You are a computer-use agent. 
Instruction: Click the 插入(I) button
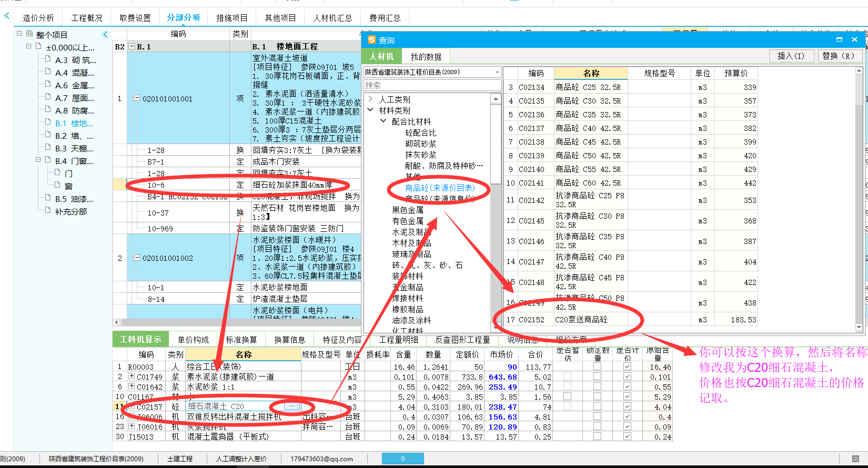click(792, 56)
